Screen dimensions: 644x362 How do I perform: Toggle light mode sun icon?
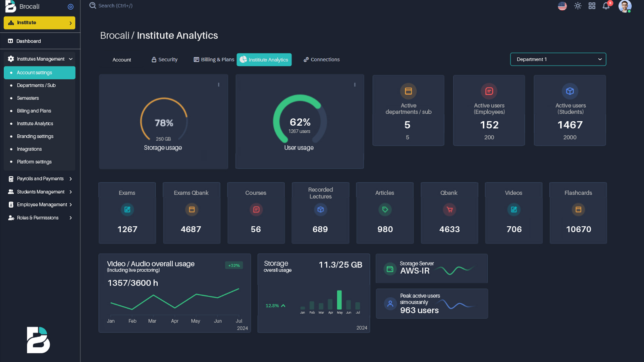[x=578, y=6]
